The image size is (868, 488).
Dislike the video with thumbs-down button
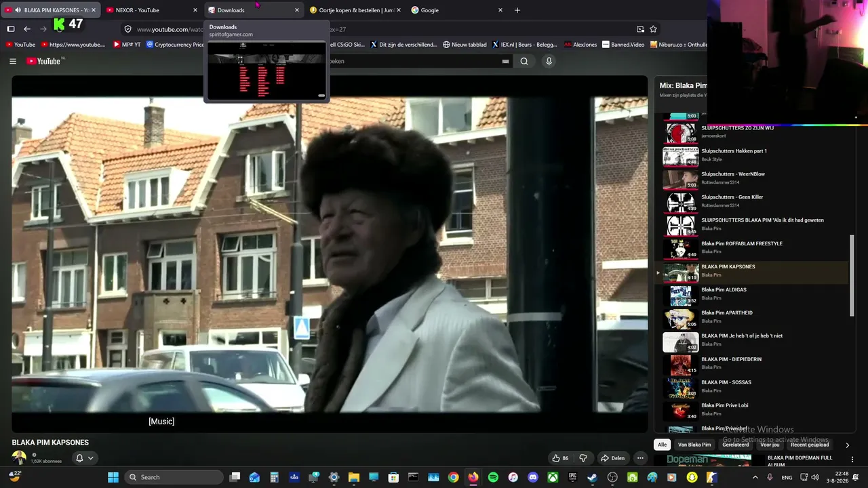coord(583,458)
